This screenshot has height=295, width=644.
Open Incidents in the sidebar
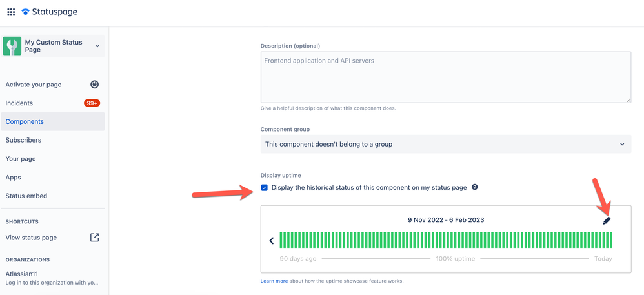tap(19, 103)
